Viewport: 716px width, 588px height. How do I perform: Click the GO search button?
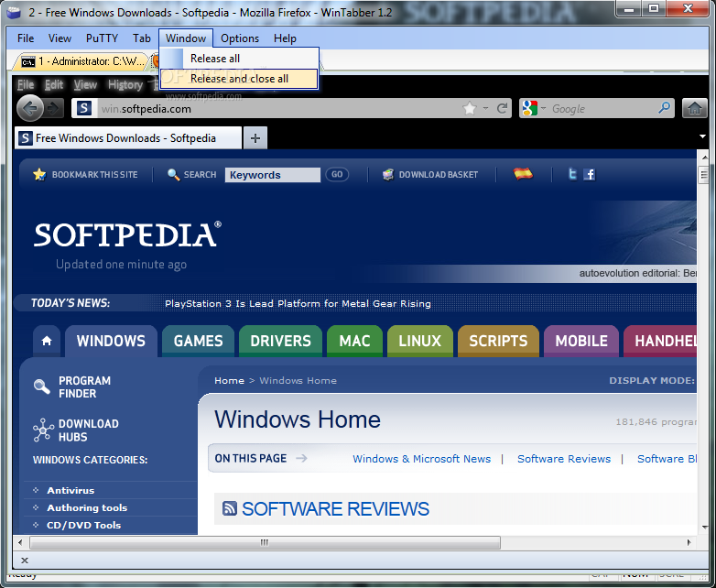click(337, 174)
